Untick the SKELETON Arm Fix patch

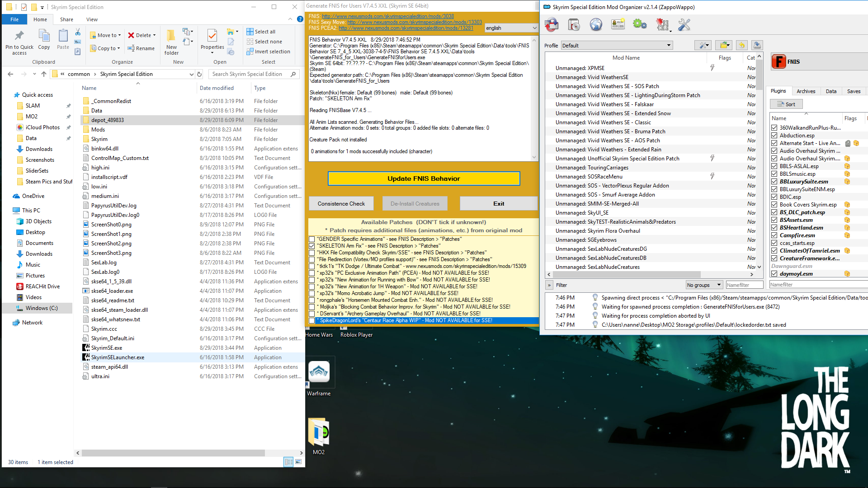(x=312, y=246)
